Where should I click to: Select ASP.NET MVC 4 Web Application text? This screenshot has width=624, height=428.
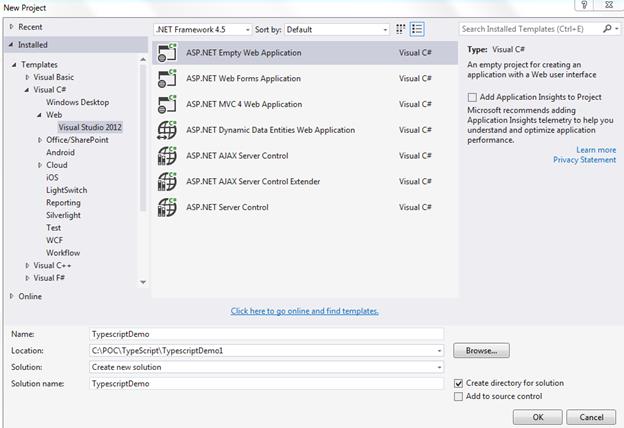pyautogui.click(x=244, y=104)
